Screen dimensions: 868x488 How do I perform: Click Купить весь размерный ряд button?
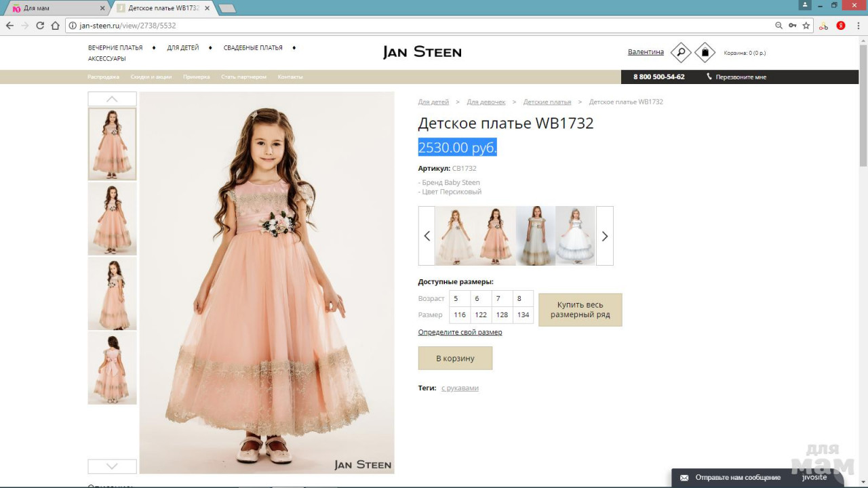coord(580,310)
